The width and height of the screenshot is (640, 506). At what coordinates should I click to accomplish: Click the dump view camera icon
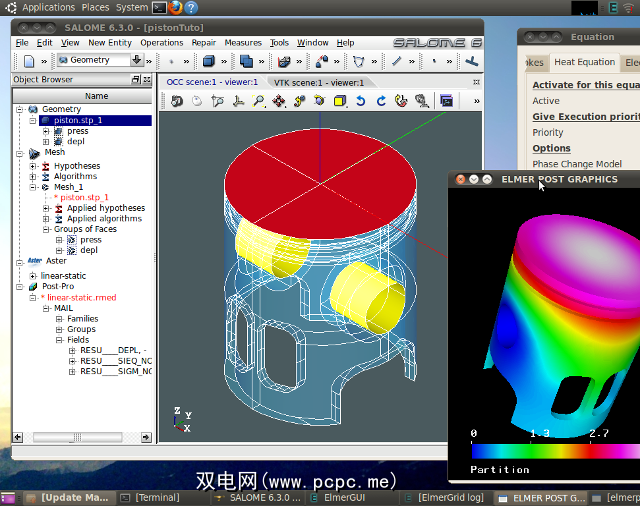(177, 101)
